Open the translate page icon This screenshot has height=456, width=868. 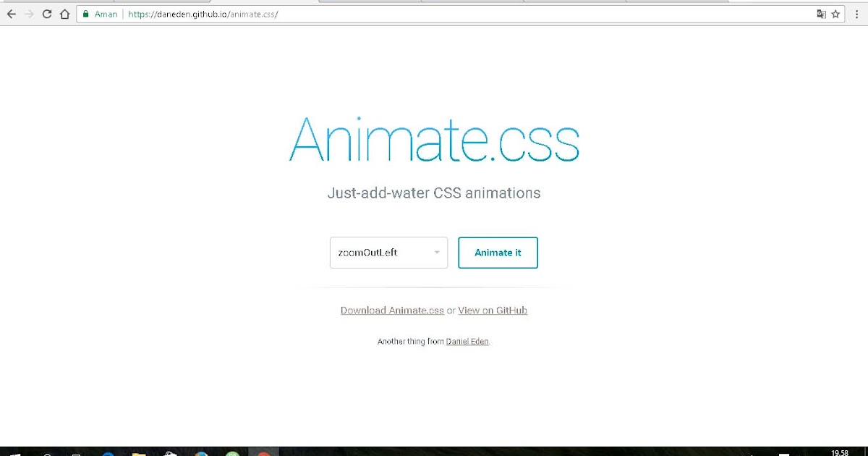(821, 14)
